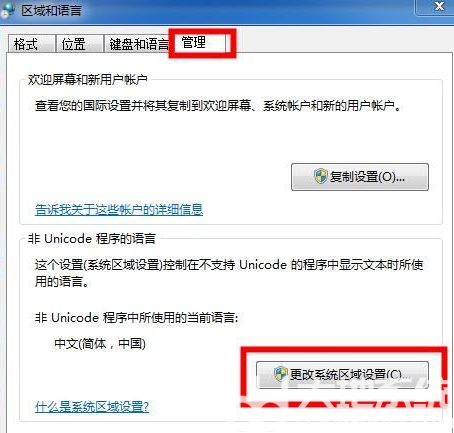Click the current language 中文(简体，中国) text
The image size is (454, 433).
(100, 343)
